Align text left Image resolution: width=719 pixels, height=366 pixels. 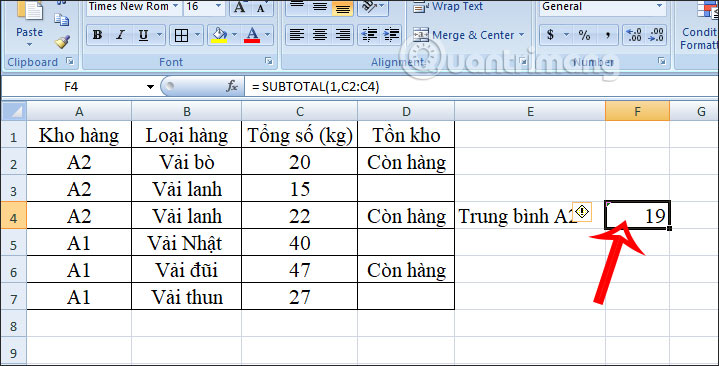pyautogui.click(x=297, y=35)
